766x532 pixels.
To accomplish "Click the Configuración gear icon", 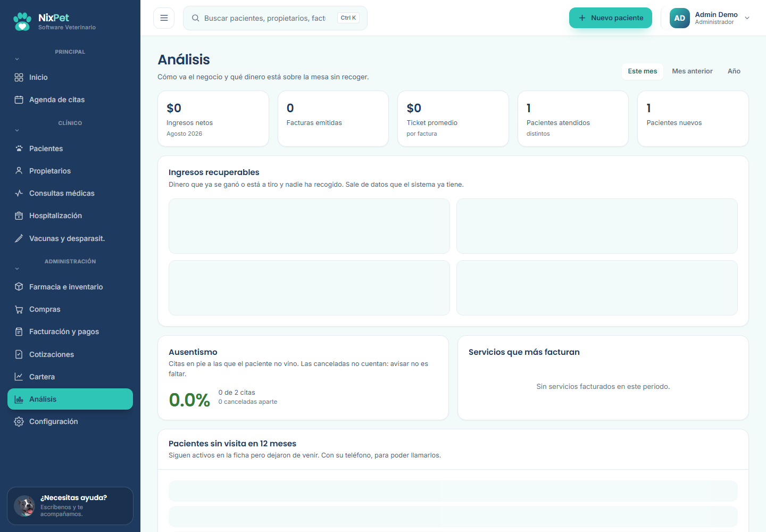I will coord(19,421).
